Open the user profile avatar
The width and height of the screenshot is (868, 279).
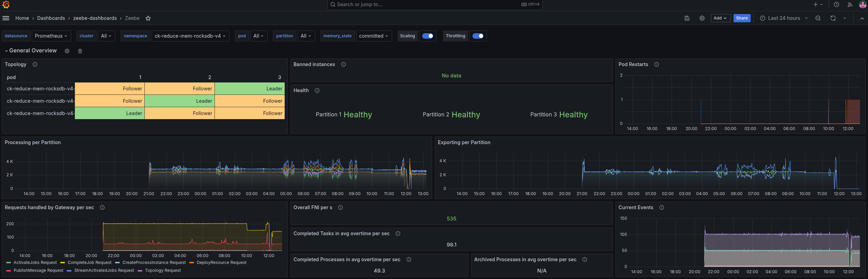pyautogui.click(x=863, y=4)
